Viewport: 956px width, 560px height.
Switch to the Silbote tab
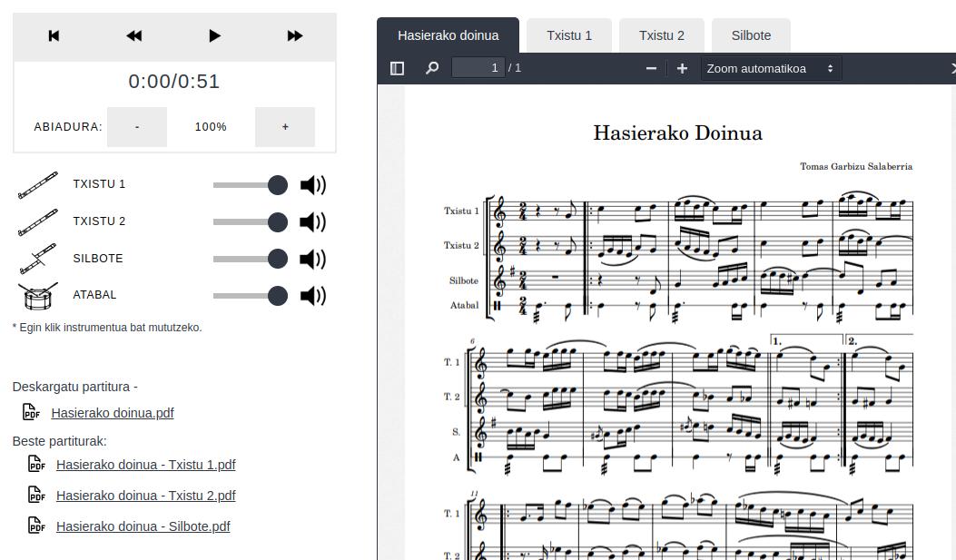[751, 35]
